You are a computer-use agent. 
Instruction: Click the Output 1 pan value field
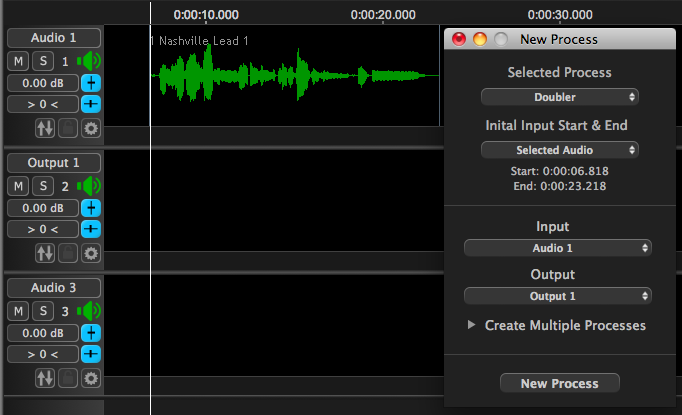pyautogui.click(x=42, y=229)
